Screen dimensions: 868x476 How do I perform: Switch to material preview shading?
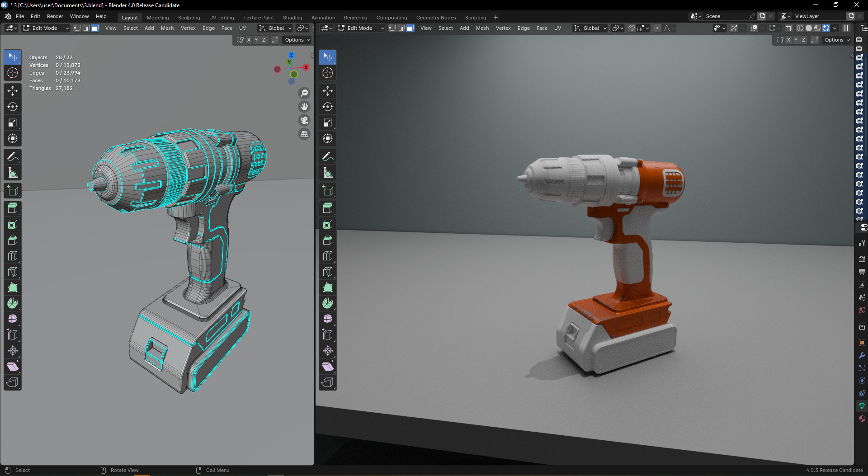817,28
